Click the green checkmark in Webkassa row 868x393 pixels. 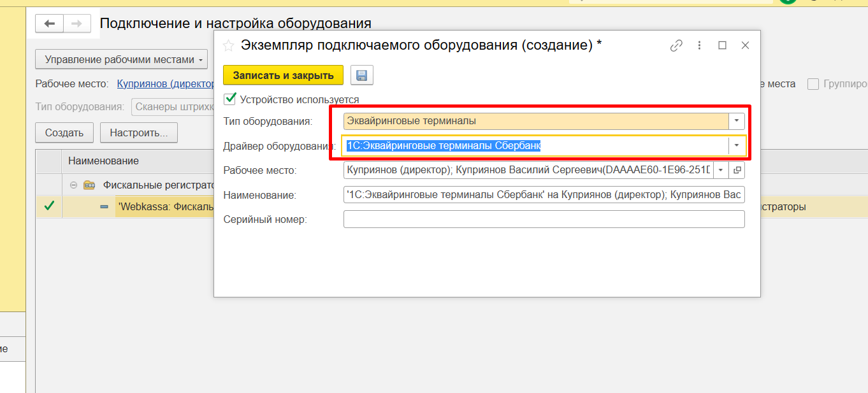pos(49,206)
